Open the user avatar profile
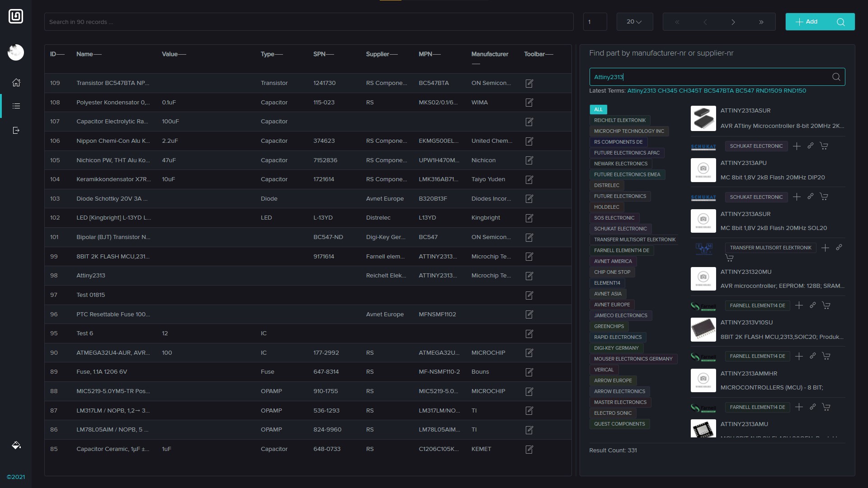Screen dimensions: 868x488 16,52
